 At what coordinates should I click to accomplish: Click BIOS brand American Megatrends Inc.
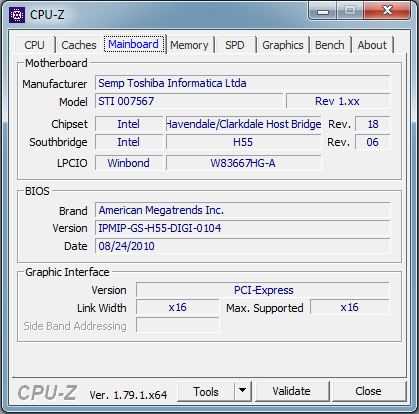243,210
